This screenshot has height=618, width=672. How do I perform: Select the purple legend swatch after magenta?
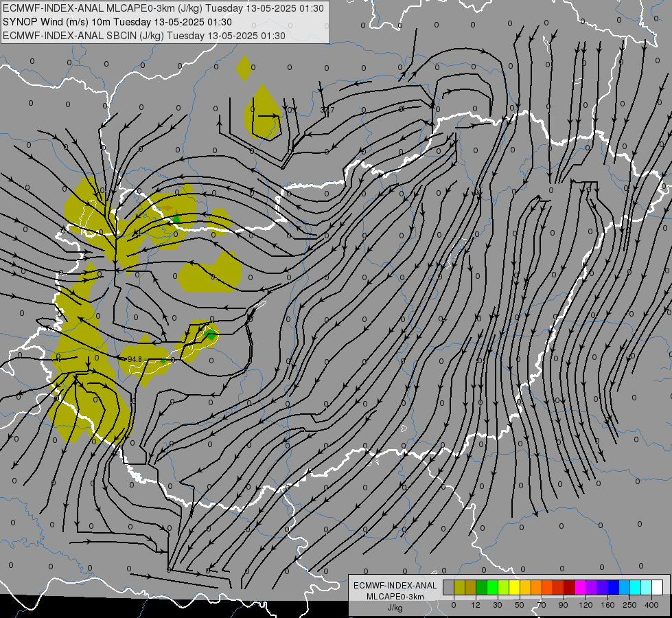[592, 587]
